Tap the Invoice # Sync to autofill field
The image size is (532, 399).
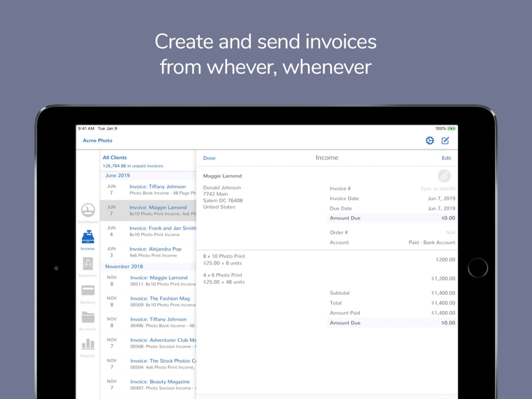(x=392, y=188)
